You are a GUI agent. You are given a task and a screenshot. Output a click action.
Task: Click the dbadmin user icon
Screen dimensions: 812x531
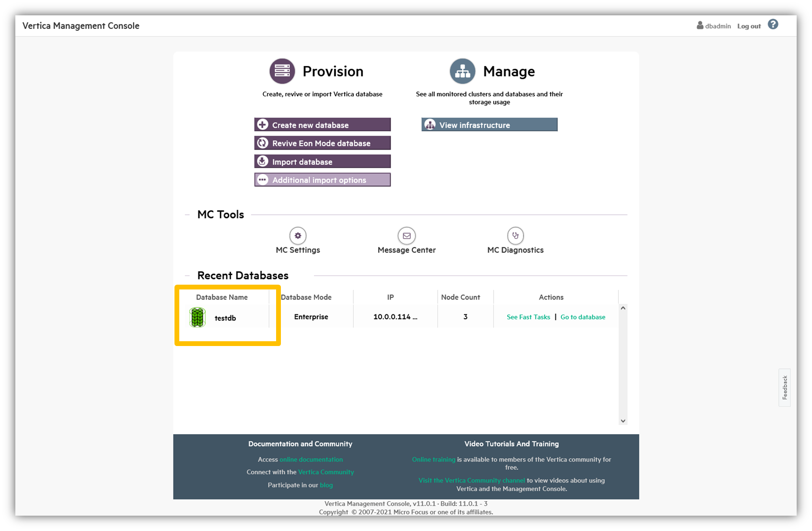tap(700, 26)
